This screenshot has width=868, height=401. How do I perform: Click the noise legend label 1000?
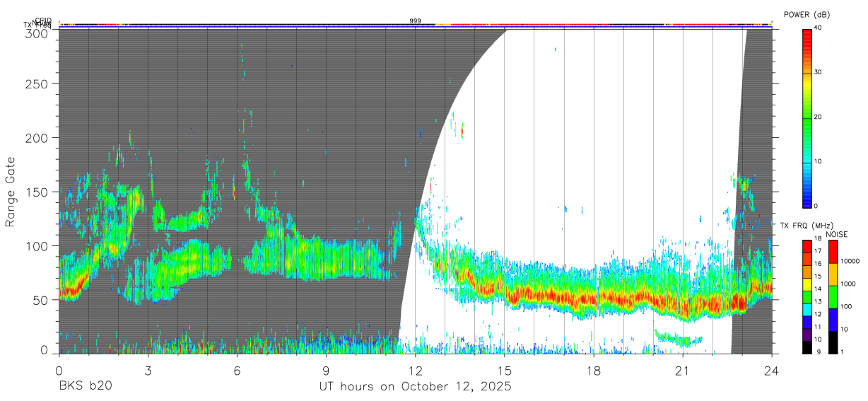click(848, 284)
